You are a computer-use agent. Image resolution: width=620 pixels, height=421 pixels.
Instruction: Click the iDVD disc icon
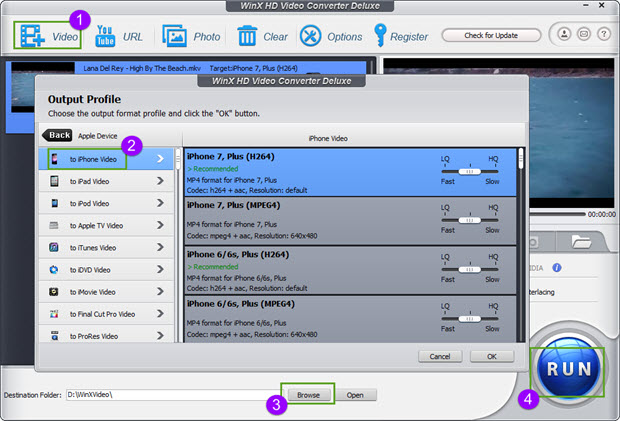point(54,270)
